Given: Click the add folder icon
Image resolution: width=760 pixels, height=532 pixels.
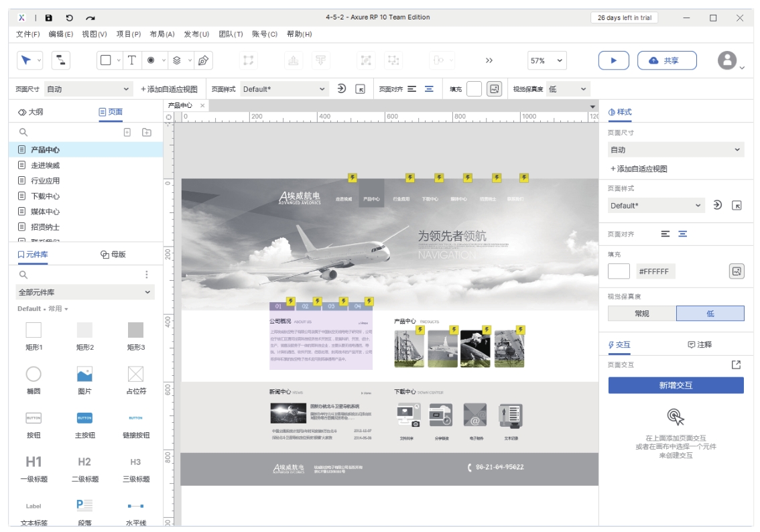Looking at the screenshot, I should pyautogui.click(x=147, y=133).
